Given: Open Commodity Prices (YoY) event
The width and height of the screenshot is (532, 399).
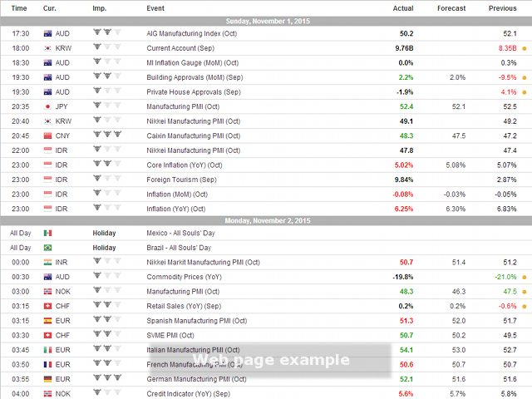Looking at the screenshot, I should click(x=185, y=277).
